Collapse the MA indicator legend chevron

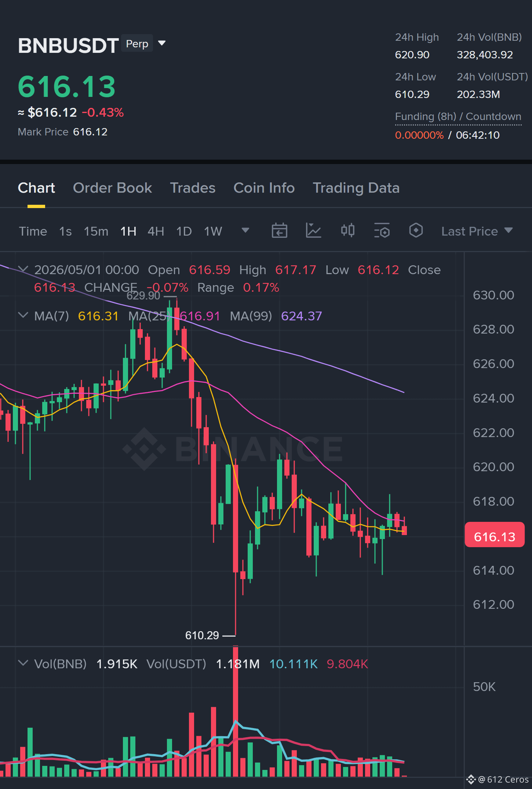pos(23,315)
